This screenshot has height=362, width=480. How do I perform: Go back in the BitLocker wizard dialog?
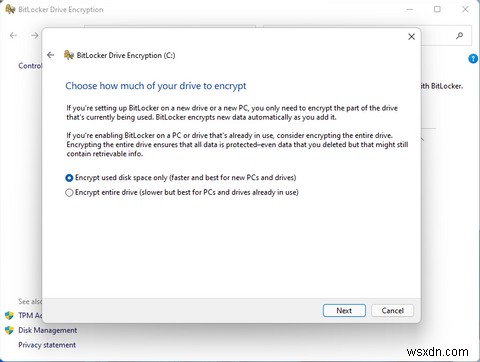(51, 55)
